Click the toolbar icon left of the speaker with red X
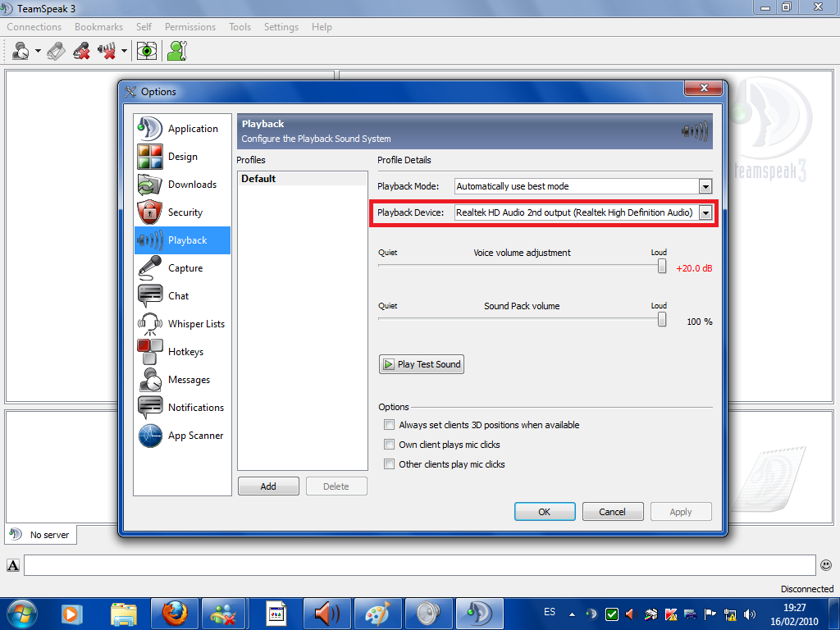This screenshot has width=840, height=630. click(81, 51)
